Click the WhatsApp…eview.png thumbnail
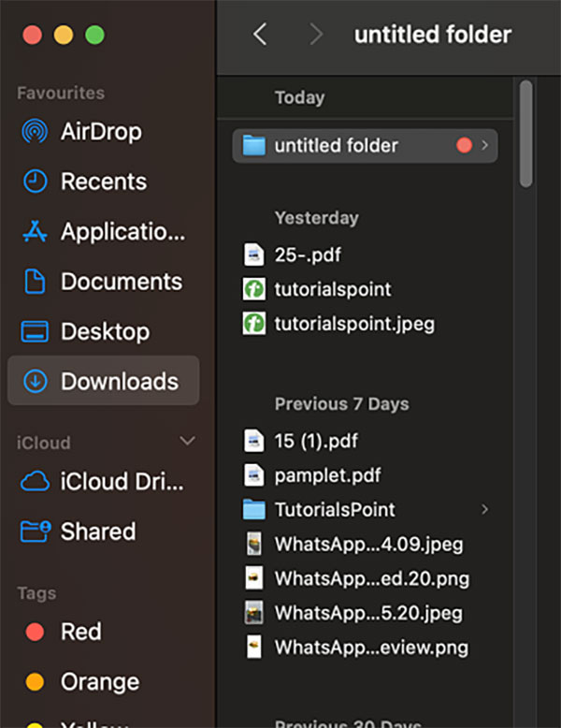561x728 pixels. [253, 647]
